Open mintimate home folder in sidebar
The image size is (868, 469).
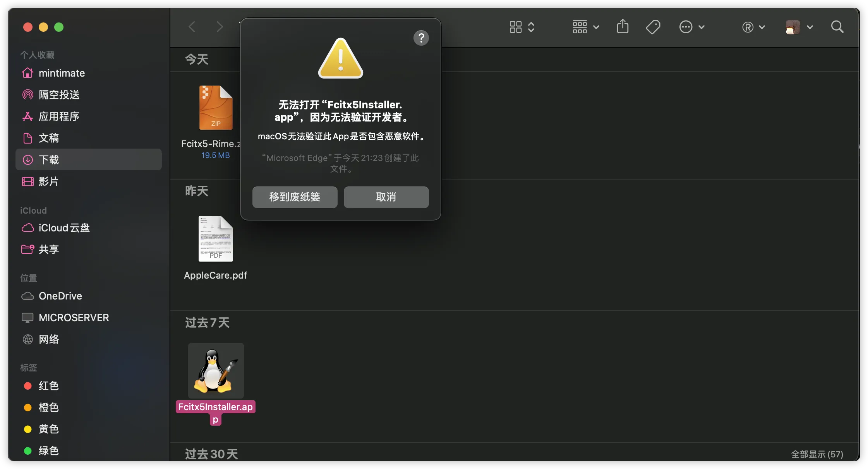coord(88,73)
